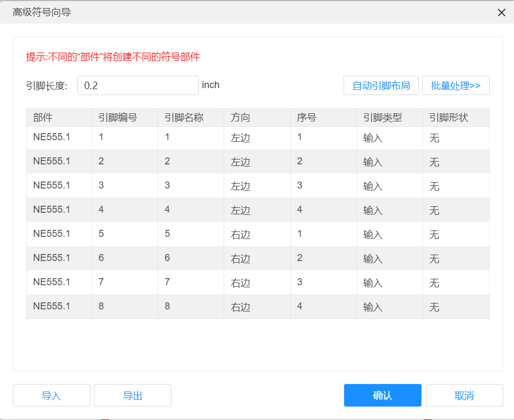Select 引脚编号 cell with value 2
Viewport: 514px width, 420px height.
pyautogui.click(x=125, y=161)
